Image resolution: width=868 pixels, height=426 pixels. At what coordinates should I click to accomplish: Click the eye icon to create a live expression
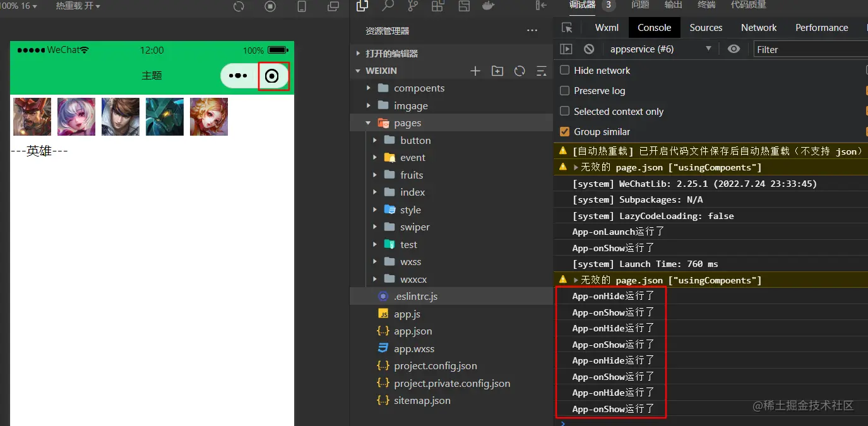734,49
